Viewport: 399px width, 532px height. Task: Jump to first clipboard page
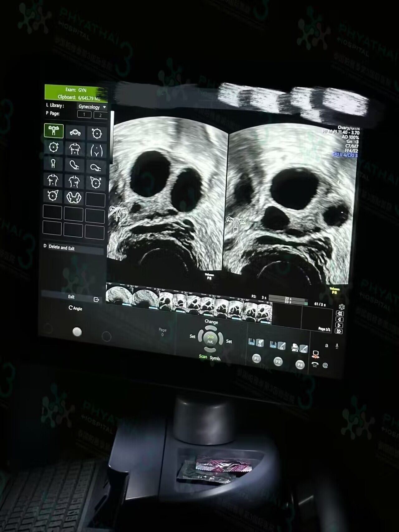point(340,313)
